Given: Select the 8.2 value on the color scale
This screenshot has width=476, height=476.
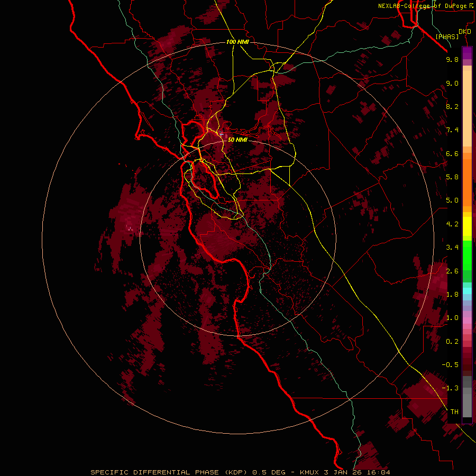Looking at the screenshot, I should (x=452, y=106).
